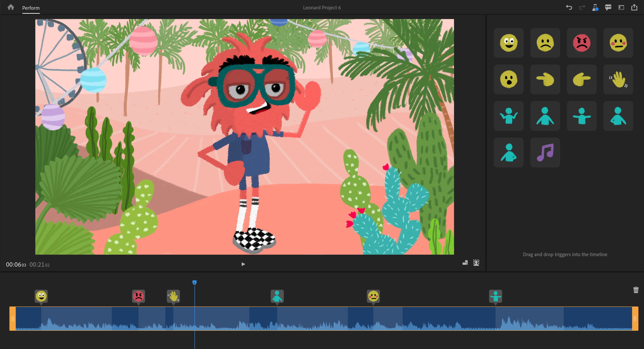Select the shrugging body pose trigger

(509, 116)
